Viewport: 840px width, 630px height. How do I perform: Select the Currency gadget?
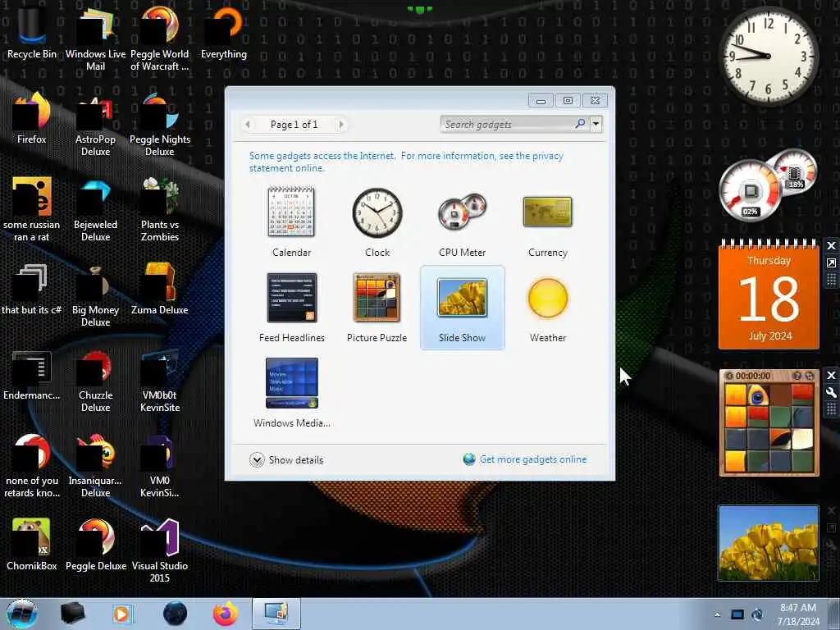(547, 221)
